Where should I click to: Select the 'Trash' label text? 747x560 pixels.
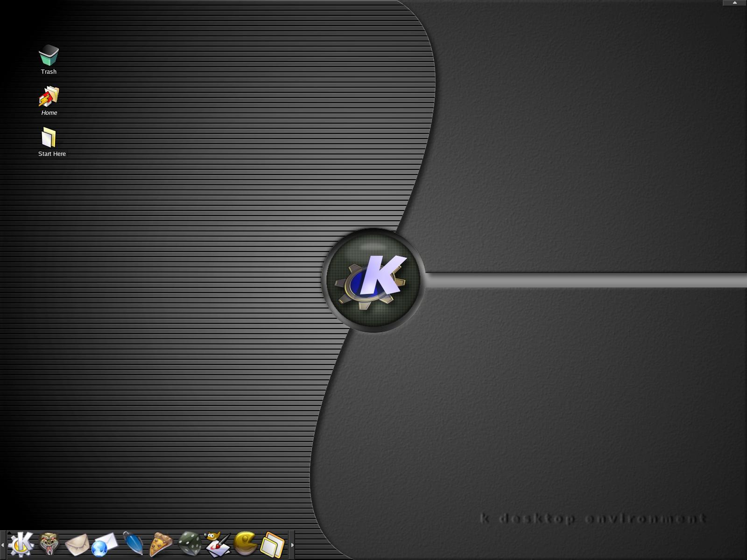click(49, 72)
